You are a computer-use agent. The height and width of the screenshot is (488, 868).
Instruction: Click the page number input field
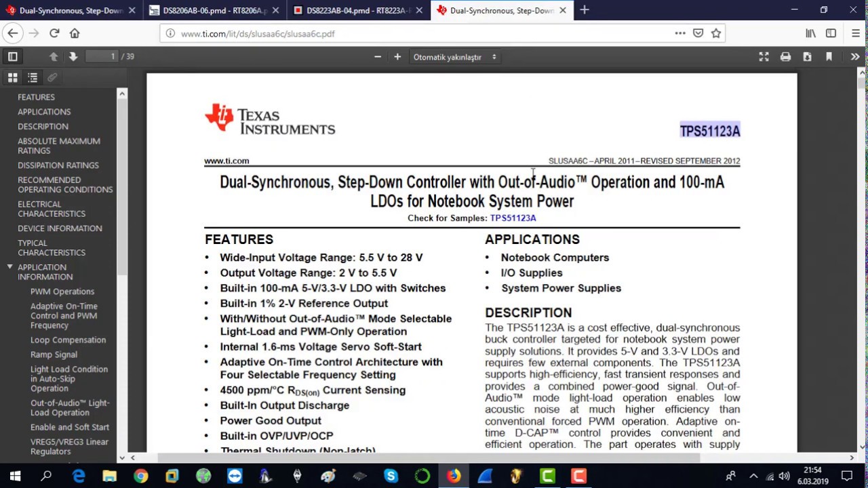point(102,57)
